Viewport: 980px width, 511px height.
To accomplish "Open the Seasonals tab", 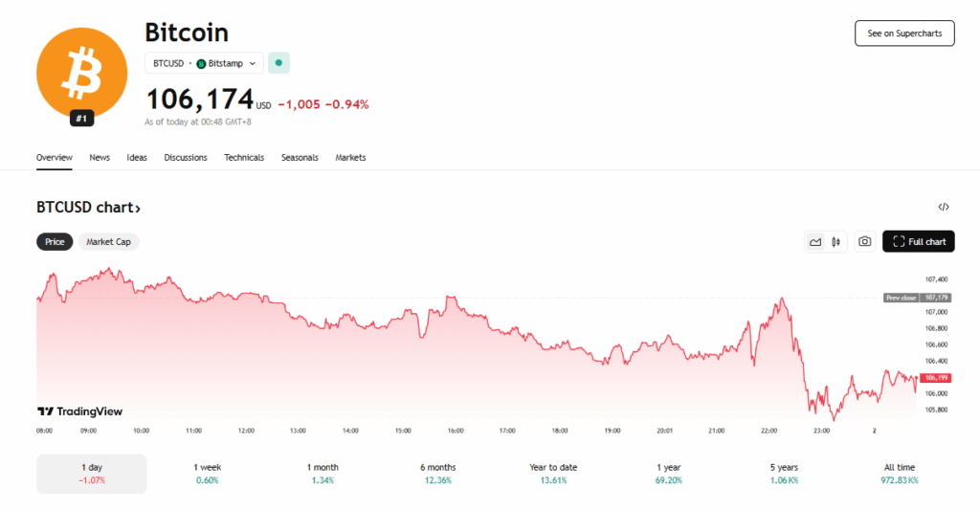I will point(300,158).
